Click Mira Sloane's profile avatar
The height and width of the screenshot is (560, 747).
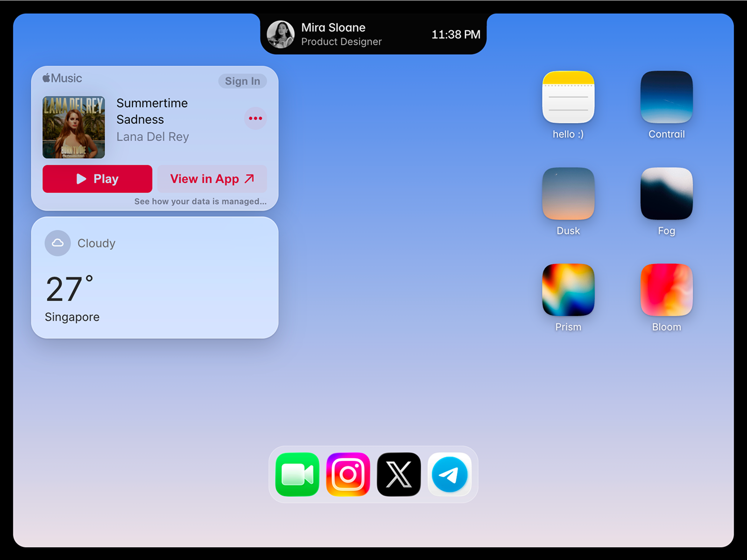281,35
